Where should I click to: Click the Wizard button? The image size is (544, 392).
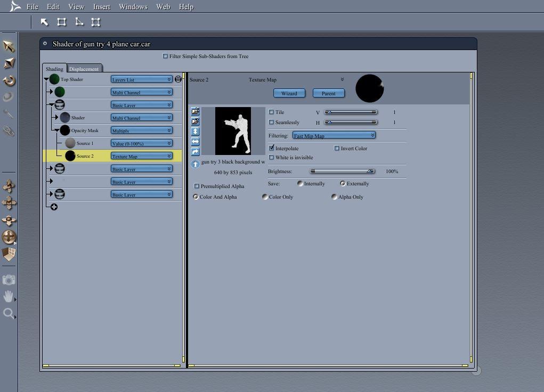click(289, 93)
